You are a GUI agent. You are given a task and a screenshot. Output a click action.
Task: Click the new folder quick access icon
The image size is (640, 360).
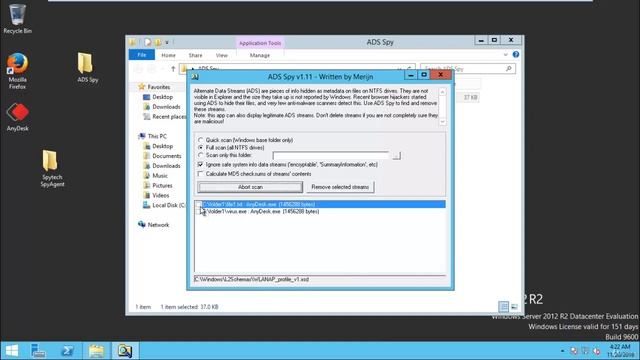pos(158,42)
